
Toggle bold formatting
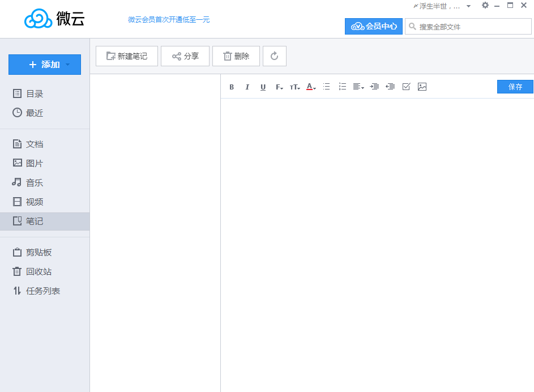point(232,86)
